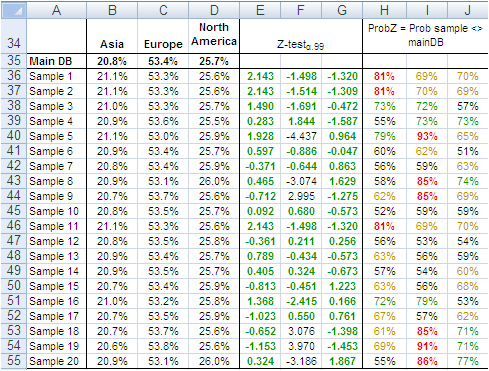Click the 'Asia' header cell
489x371 pixels.
112,36
